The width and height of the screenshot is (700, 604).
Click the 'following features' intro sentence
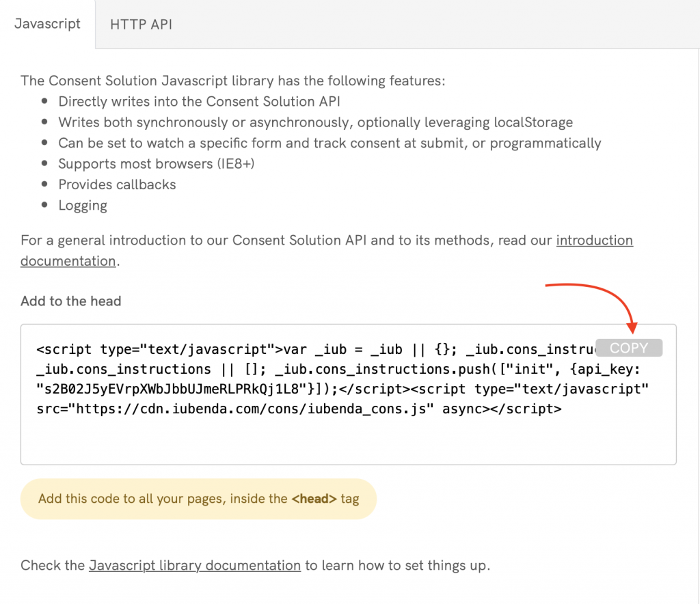232,81
